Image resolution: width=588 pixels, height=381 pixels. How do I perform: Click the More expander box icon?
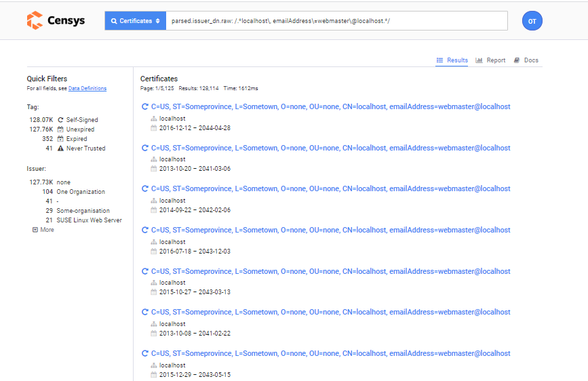click(x=35, y=230)
